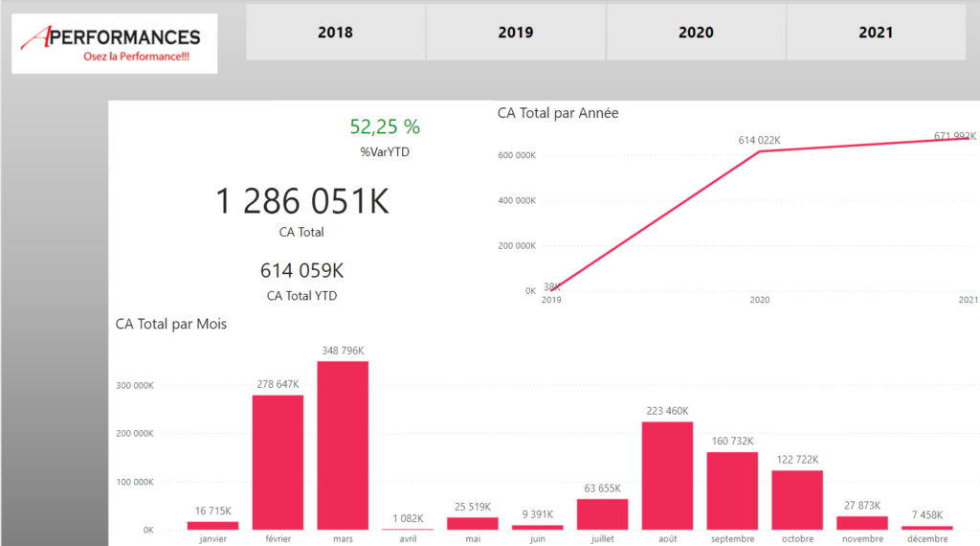Image resolution: width=980 pixels, height=546 pixels.
Task: Select the 2021 year filter
Action: click(876, 33)
